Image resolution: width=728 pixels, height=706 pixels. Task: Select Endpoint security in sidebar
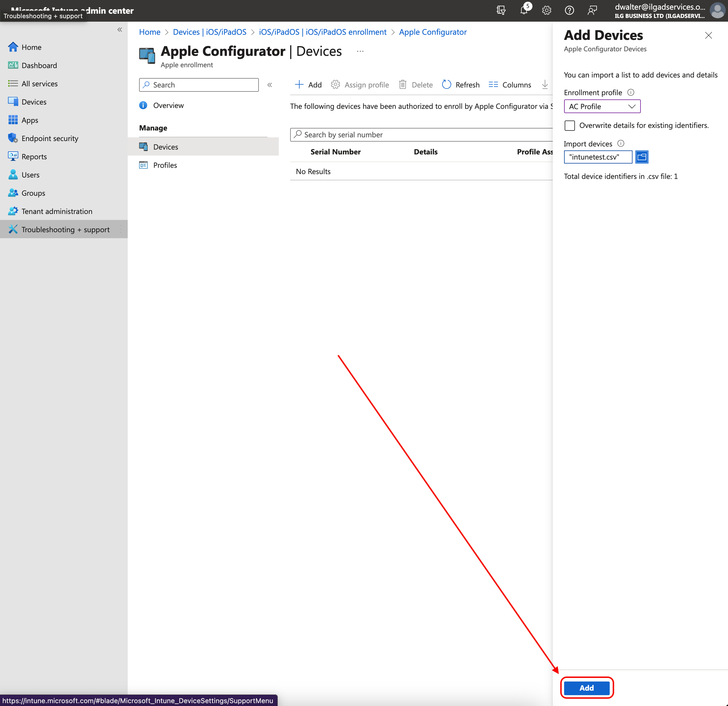50,138
